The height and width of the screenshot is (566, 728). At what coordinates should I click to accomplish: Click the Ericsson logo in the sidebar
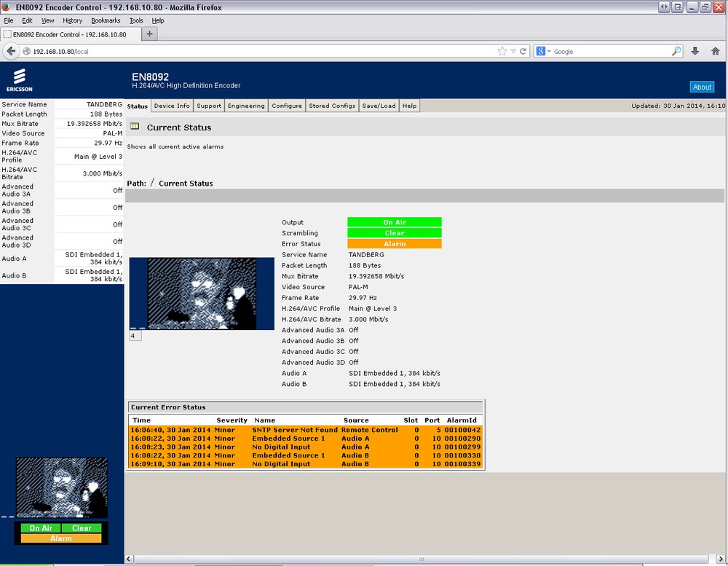click(20, 81)
